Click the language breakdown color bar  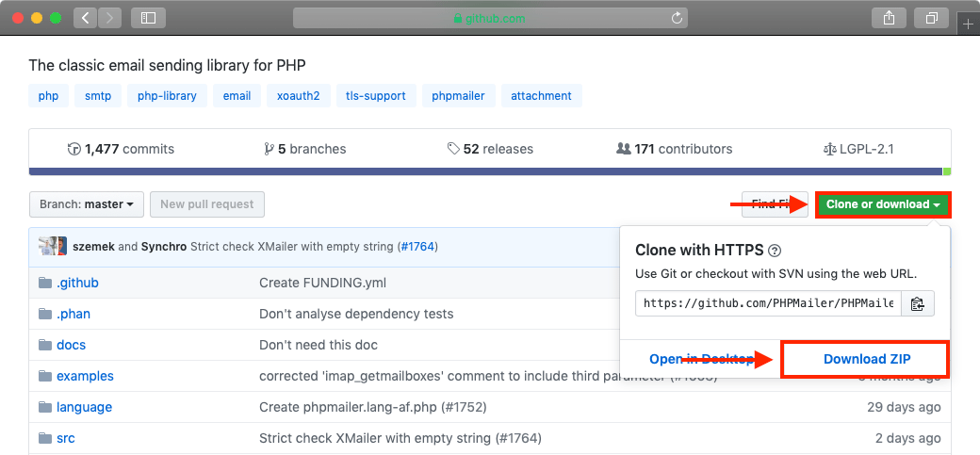point(485,171)
